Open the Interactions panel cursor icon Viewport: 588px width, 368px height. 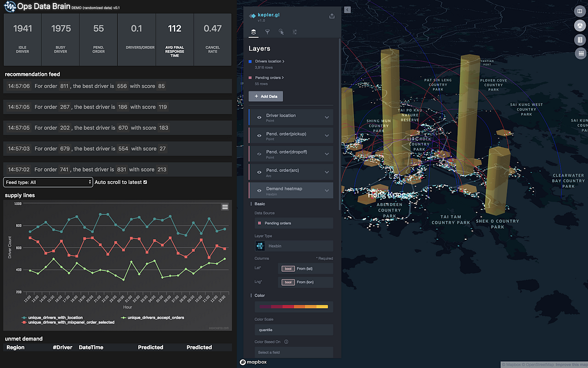click(x=281, y=32)
